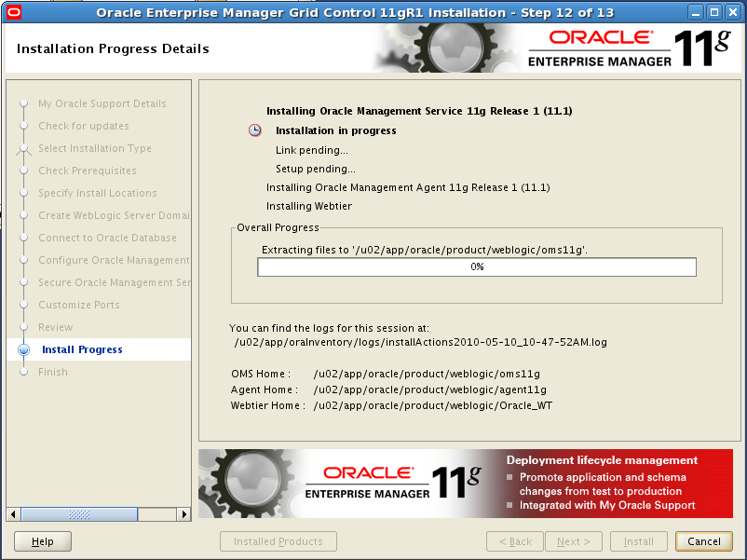Maximize the installer window
The image size is (747, 560).
(714, 12)
